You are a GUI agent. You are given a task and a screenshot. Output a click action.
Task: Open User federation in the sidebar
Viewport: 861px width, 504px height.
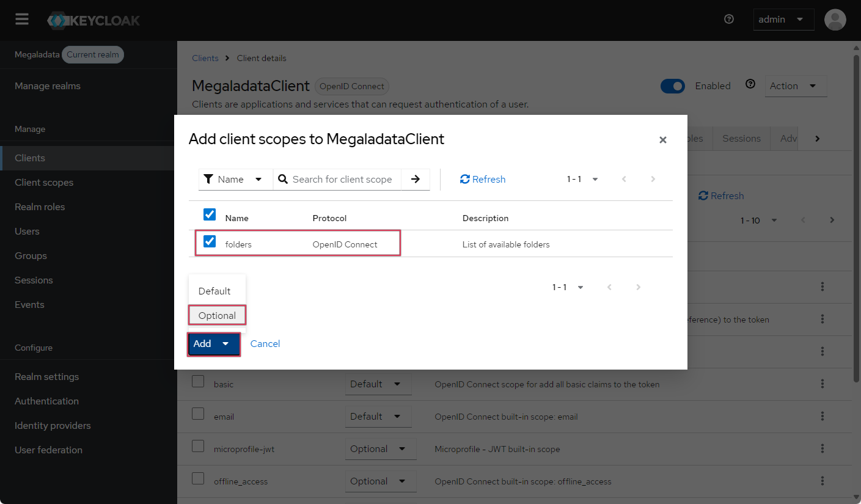(89, 450)
